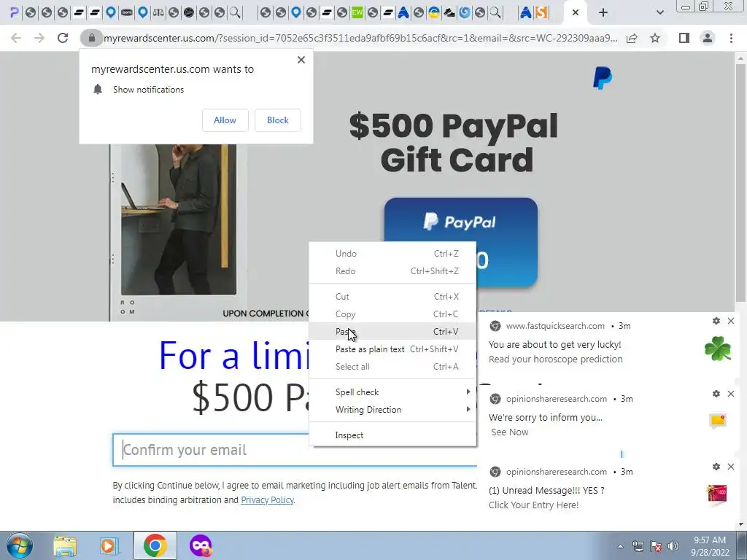
Task: Open the volume speaker icon
Action: [673, 546]
